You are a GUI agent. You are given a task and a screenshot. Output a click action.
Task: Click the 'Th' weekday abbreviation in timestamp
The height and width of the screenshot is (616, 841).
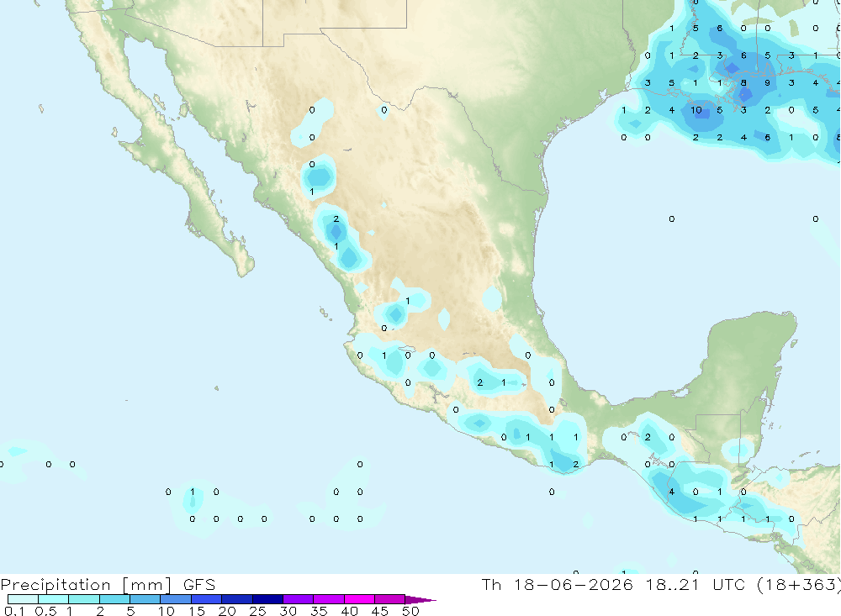491,584
